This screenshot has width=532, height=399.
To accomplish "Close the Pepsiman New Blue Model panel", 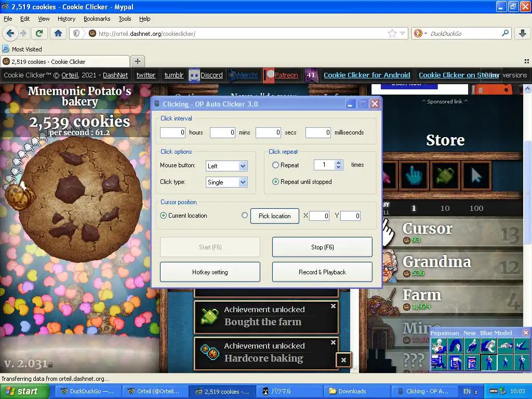I will point(526,333).
